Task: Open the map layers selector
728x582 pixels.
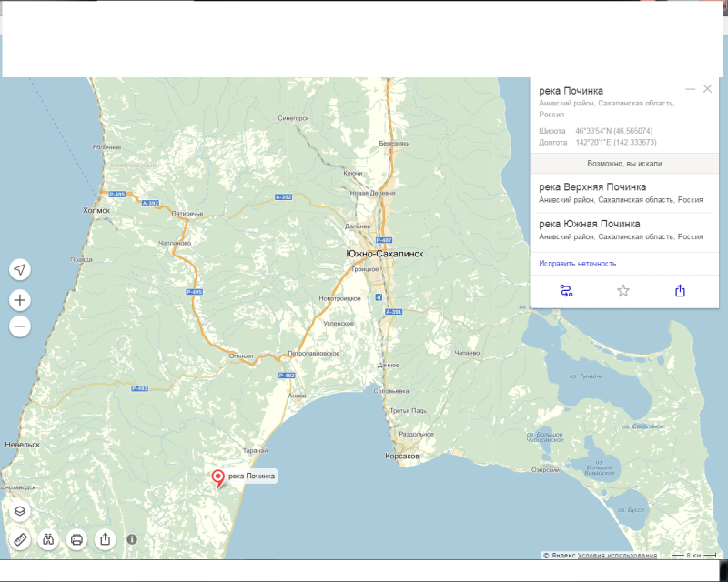Action: click(20, 509)
